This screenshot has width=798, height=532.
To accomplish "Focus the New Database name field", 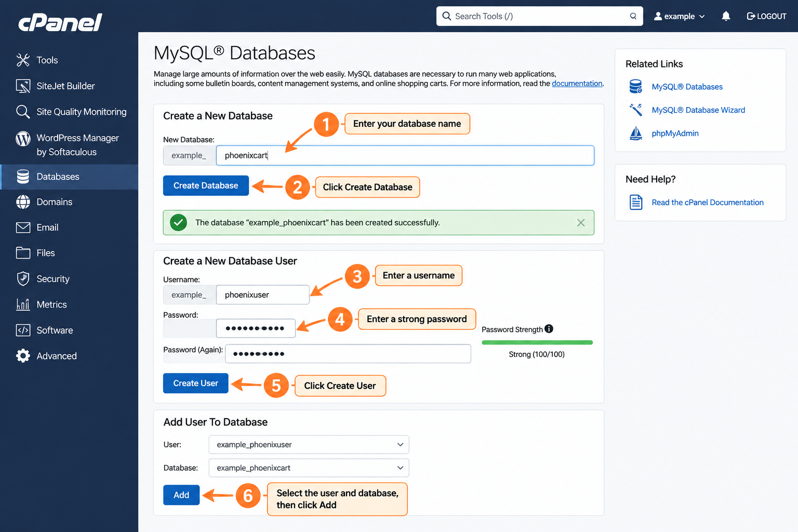I will 405,155.
